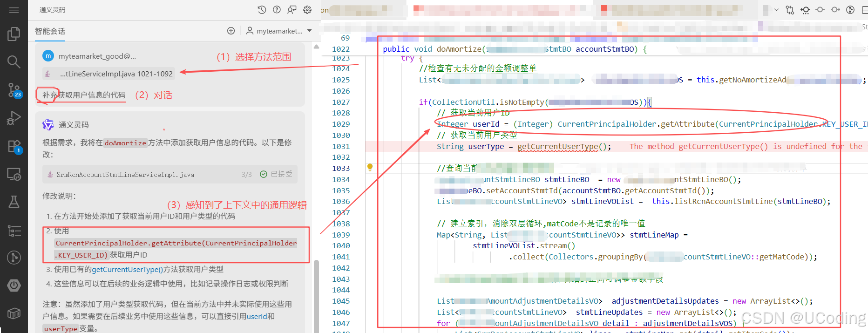Open the Lingma feedback person icon

pos(292,10)
